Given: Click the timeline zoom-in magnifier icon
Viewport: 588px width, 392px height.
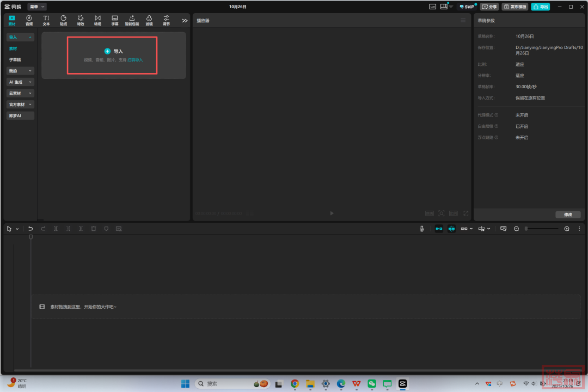Looking at the screenshot, I should (x=567, y=229).
